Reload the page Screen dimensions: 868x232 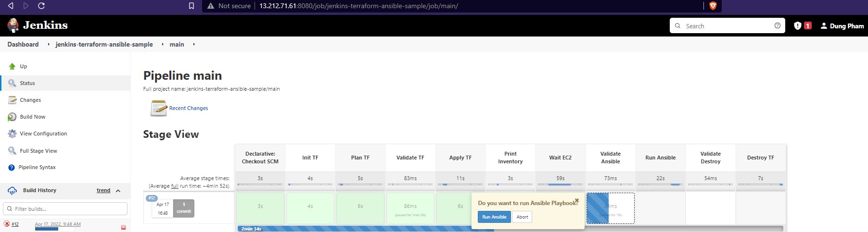click(41, 6)
